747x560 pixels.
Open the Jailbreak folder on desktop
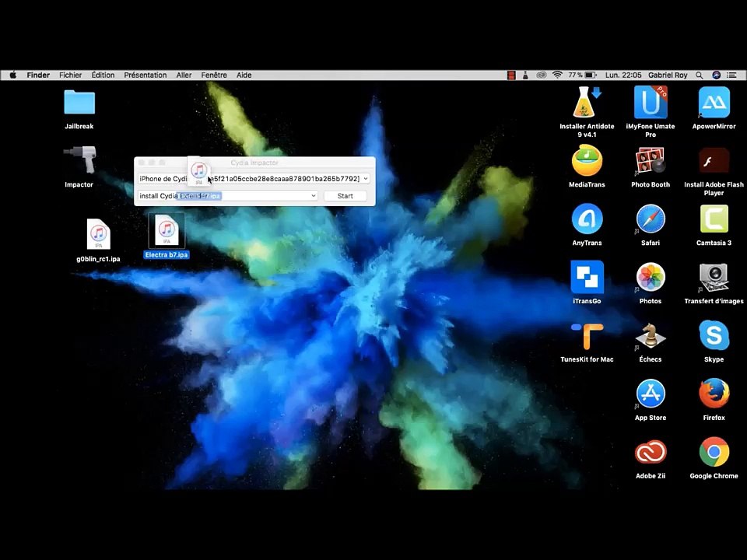tap(79, 102)
